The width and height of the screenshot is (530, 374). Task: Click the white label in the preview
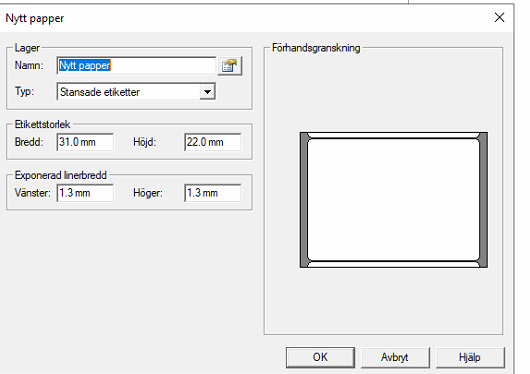click(x=393, y=200)
